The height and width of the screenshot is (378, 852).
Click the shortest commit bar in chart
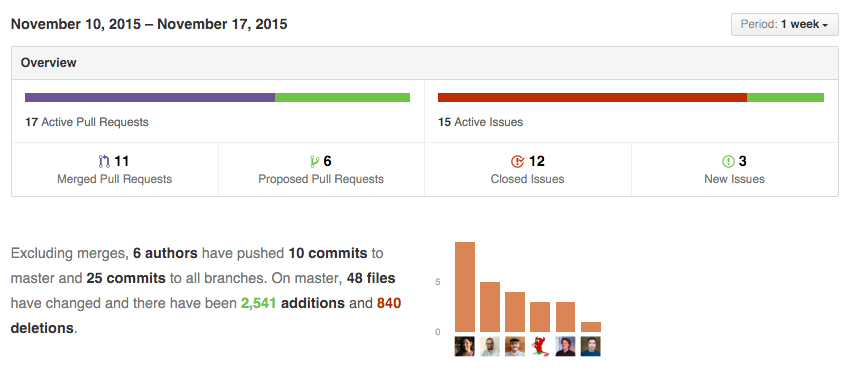pyautogui.click(x=591, y=327)
